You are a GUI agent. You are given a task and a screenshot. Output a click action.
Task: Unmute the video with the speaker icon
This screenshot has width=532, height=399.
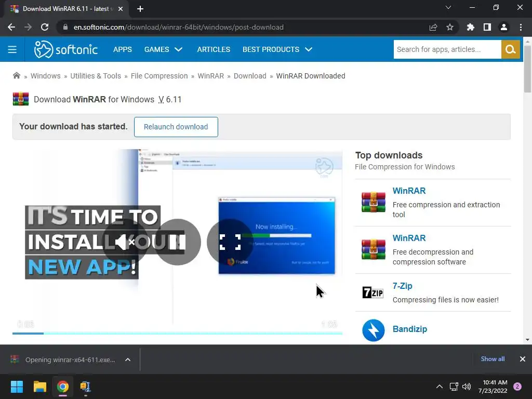tap(125, 242)
